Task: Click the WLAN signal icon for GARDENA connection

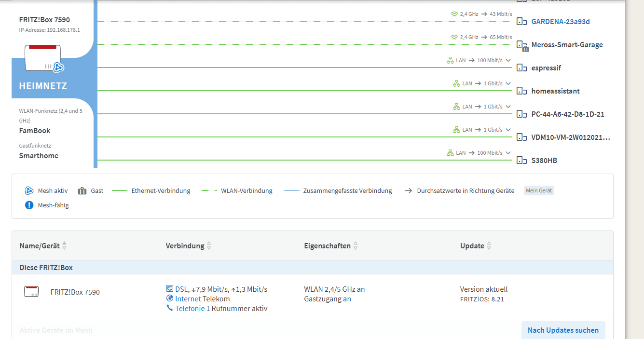Action: 454,14
